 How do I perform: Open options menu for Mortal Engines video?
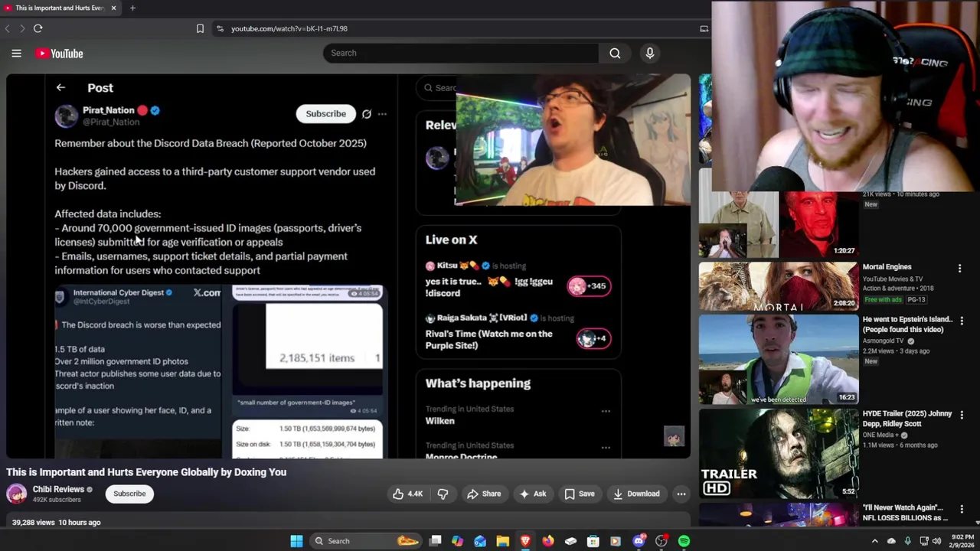[x=959, y=268]
